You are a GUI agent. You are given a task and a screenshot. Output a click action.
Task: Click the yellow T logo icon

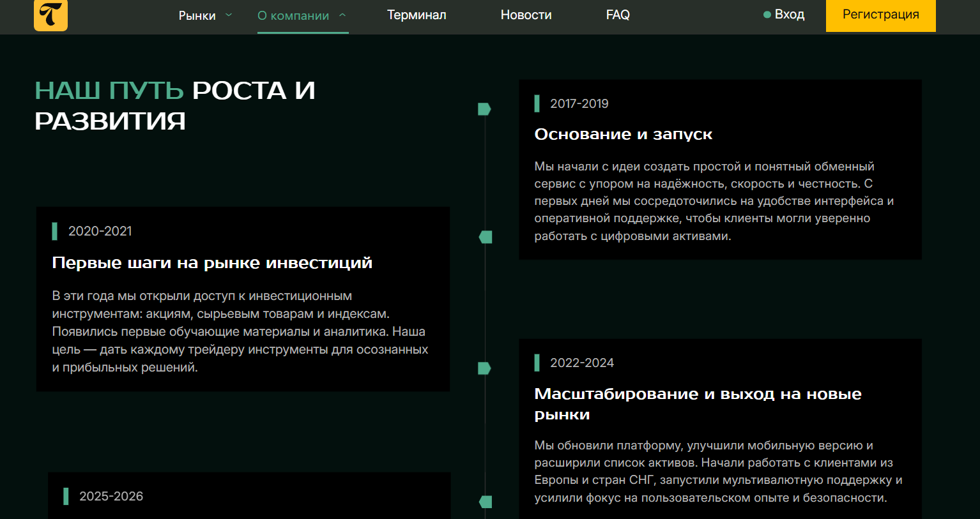point(50,15)
